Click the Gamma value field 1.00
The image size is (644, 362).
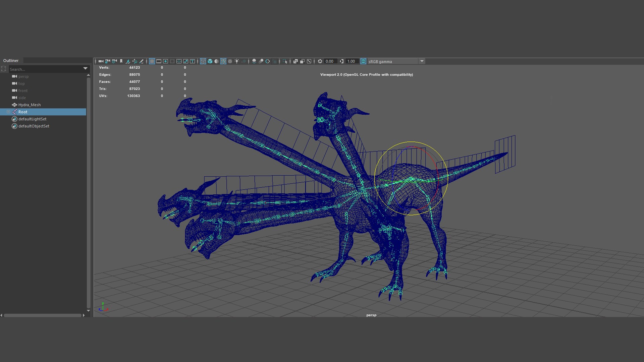[x=352, y=61]
